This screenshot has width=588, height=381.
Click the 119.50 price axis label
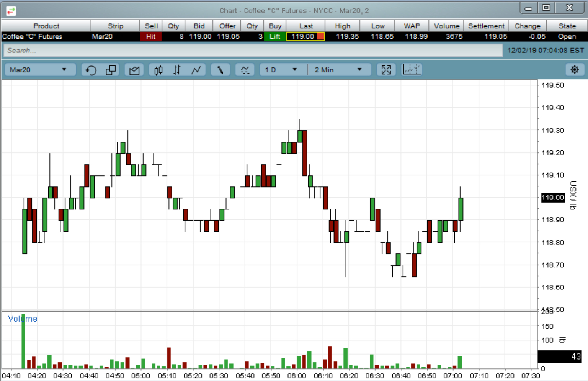tap(552, 85)
